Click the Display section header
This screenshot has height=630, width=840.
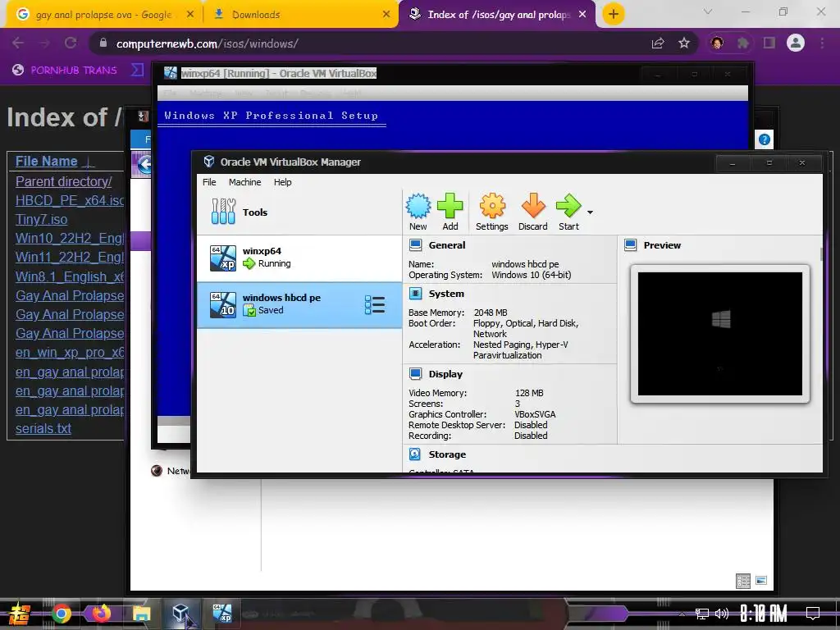coord(445,374)
